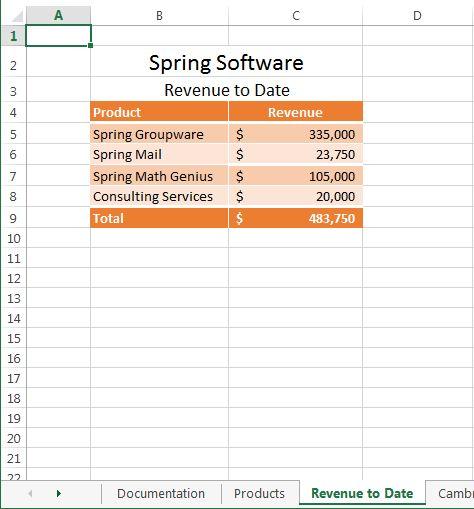The width and height of the screenshot is (474, 509).
Task: Click the next-sheet scroll arrow
Action: point(59,493)
